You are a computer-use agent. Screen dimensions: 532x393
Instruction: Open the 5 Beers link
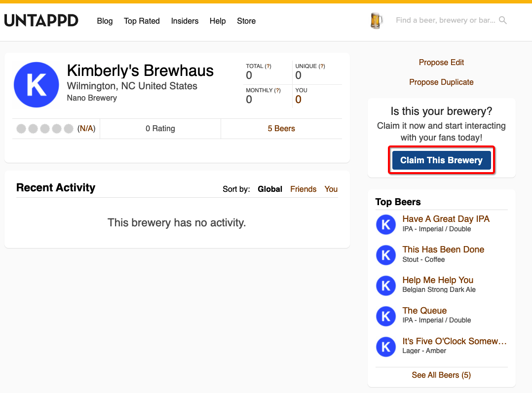pyautogui.click(x=281, y=129)
